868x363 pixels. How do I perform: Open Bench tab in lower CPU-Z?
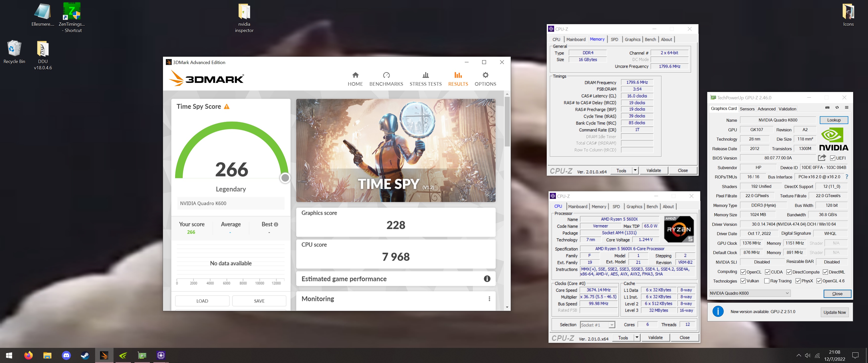pos(652,206)
